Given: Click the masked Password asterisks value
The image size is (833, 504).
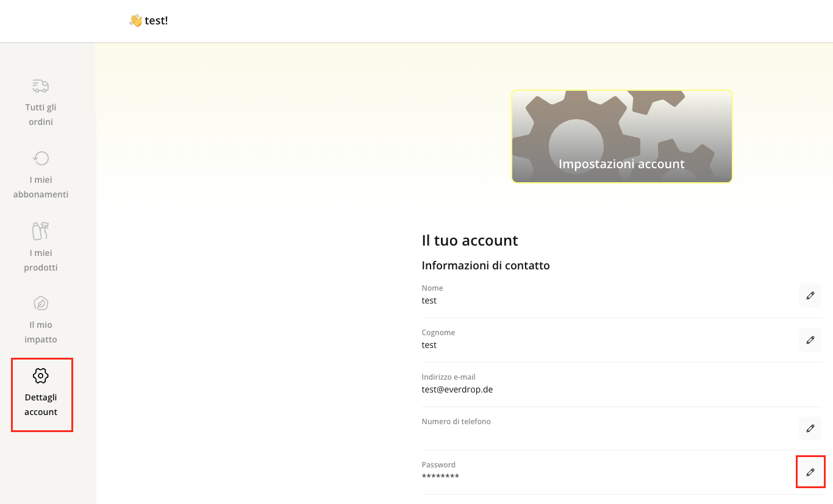Looking at the screenshot, I should point(440,477).
